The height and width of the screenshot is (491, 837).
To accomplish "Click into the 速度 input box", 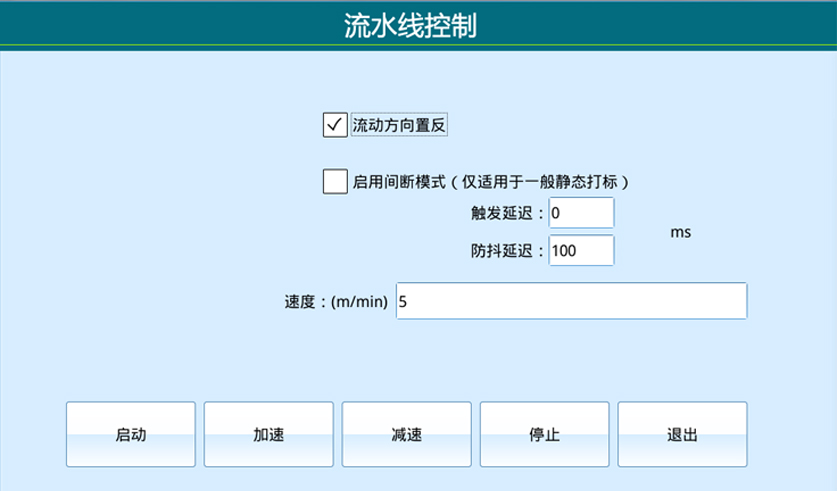I will click(571, 301).
